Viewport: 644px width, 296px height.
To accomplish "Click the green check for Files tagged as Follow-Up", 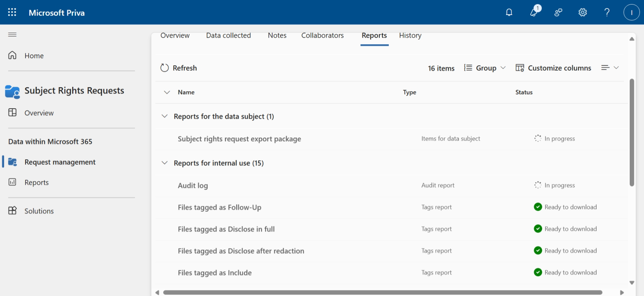I will pyautogui.click(x=538, y=207).
